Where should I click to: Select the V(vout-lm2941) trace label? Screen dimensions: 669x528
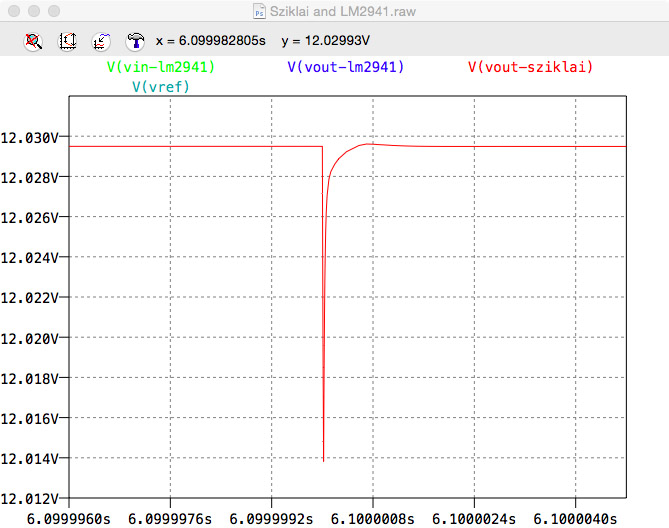point(346,67)
